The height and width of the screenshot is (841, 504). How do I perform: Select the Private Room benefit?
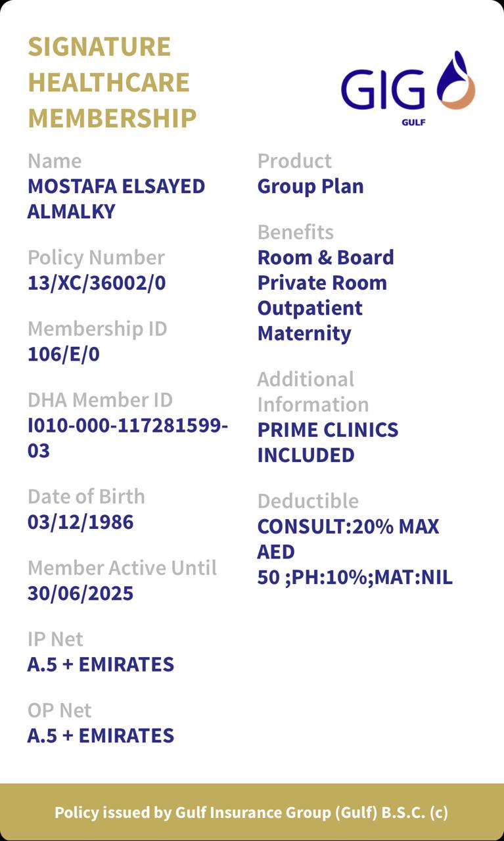click(x=322, y=283)
